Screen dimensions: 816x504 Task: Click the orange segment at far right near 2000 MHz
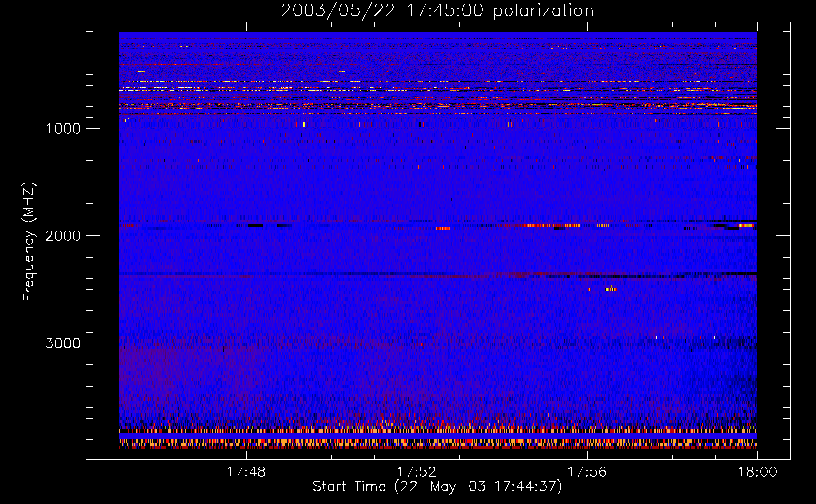tap(747, 226)
